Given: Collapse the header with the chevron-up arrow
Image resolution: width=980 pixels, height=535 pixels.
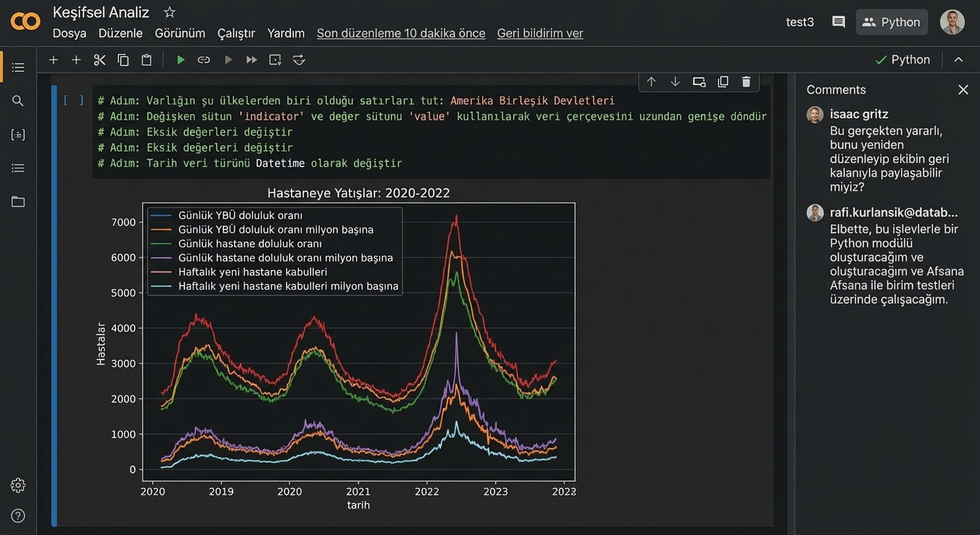Looking at the screenshot, I should point(958,60).
